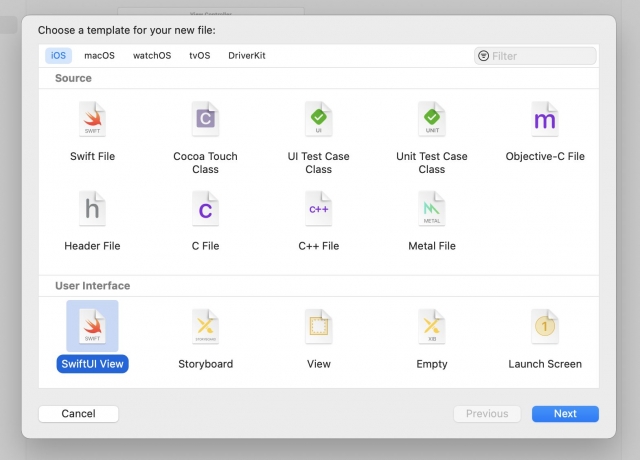Choose the Storyboard template icon
This screenshot has height=460, width=640.
pyautogui.click(x=205, y=328)
